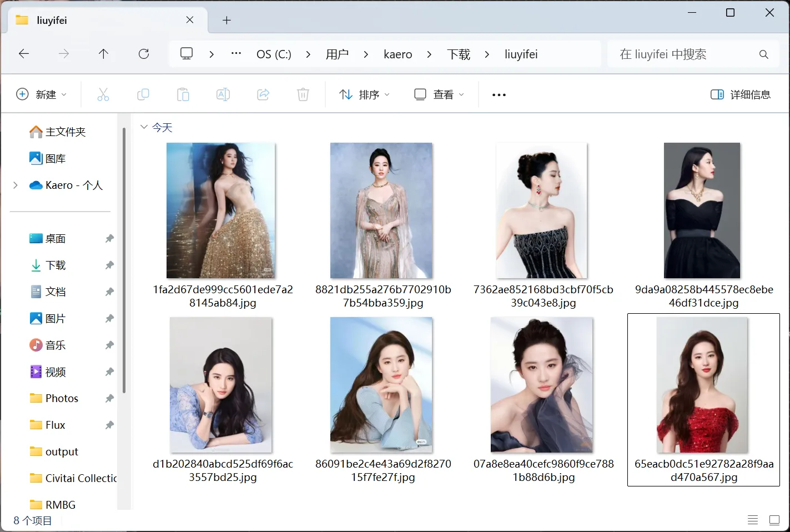The image size is (790, 532).
Task: Close the liuyifei tab
Action: [x=190, y=20]
